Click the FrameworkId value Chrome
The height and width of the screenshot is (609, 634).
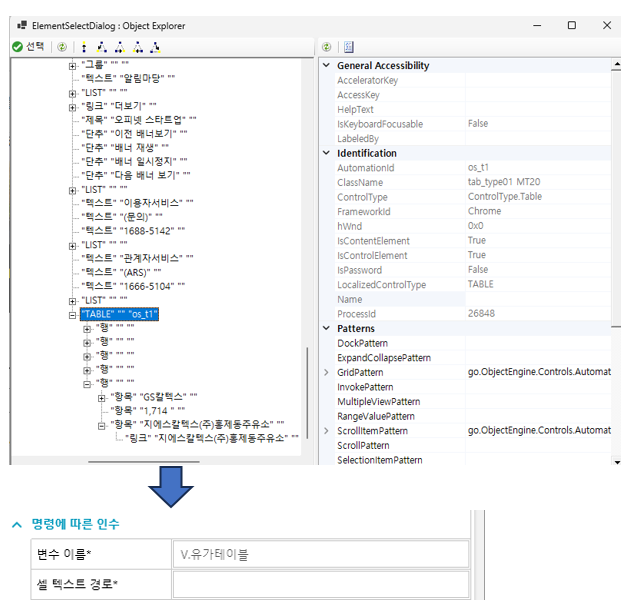484,211
